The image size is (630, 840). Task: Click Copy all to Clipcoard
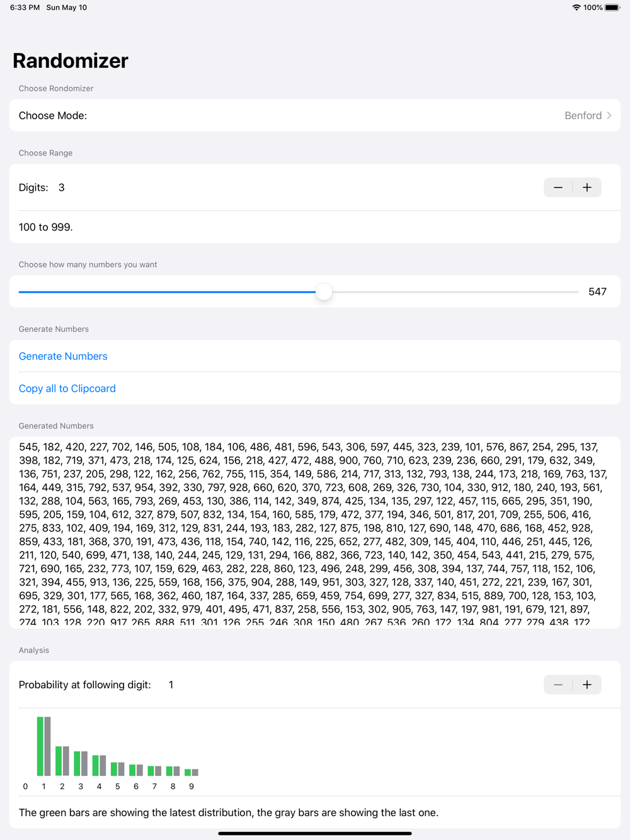click(67, 389)
